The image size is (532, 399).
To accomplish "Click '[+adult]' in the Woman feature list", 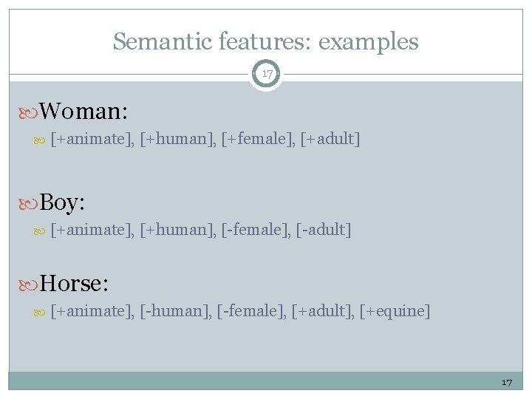I will pos(330,140).
